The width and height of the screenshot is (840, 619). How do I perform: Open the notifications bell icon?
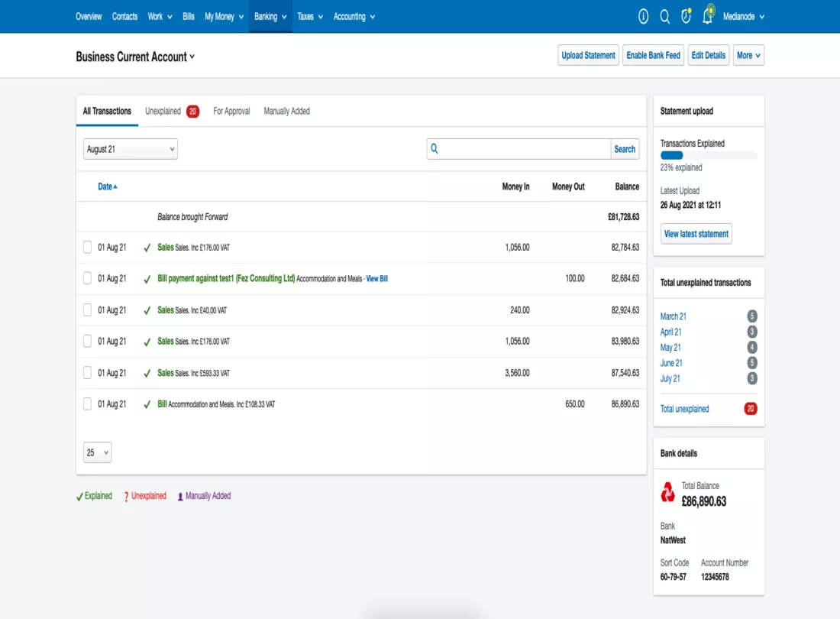tap(708, 15)
